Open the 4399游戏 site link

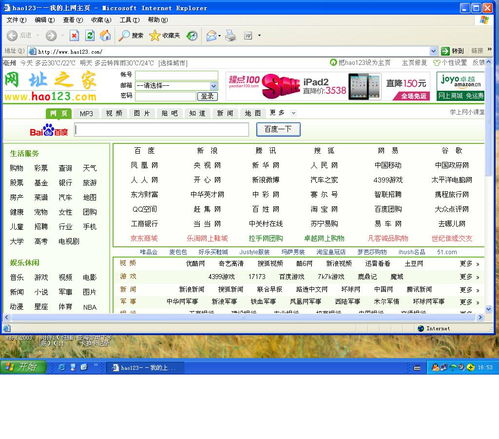[388, 180]
